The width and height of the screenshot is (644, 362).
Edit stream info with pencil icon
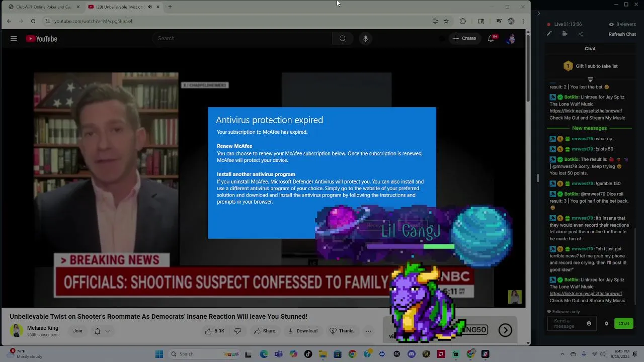pyautogui.click(x=549, y=34)
